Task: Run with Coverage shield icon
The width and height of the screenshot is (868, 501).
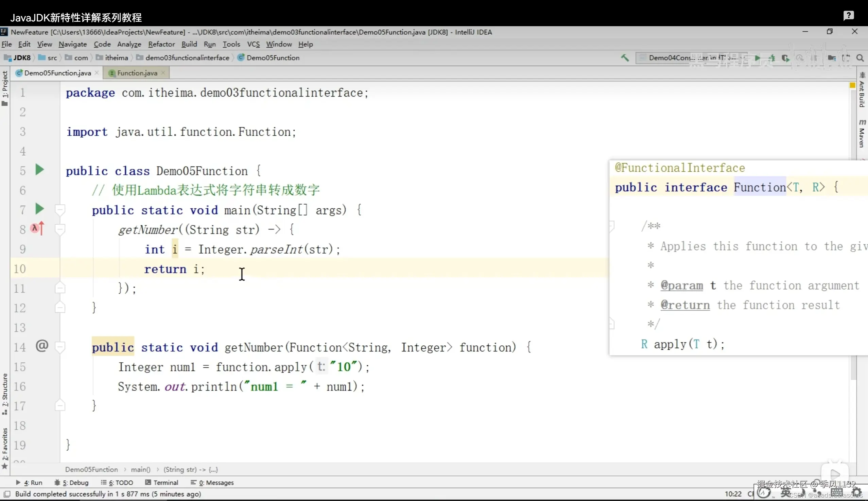Action: 785,58
